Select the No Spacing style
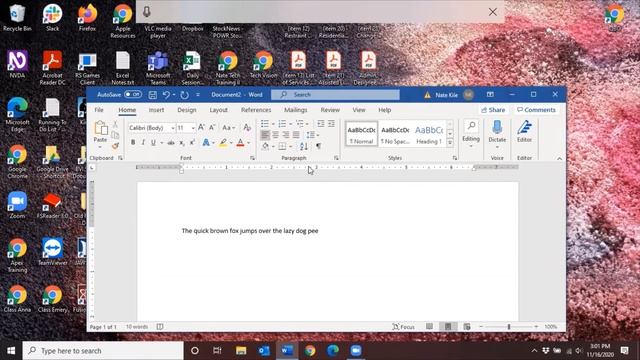 click(x=395, y=134)
